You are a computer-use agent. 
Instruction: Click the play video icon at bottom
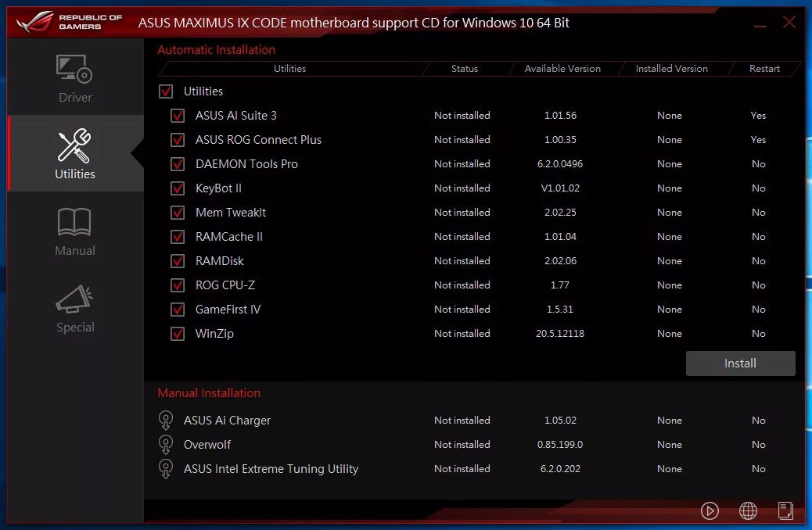click(x=710, y=511)
